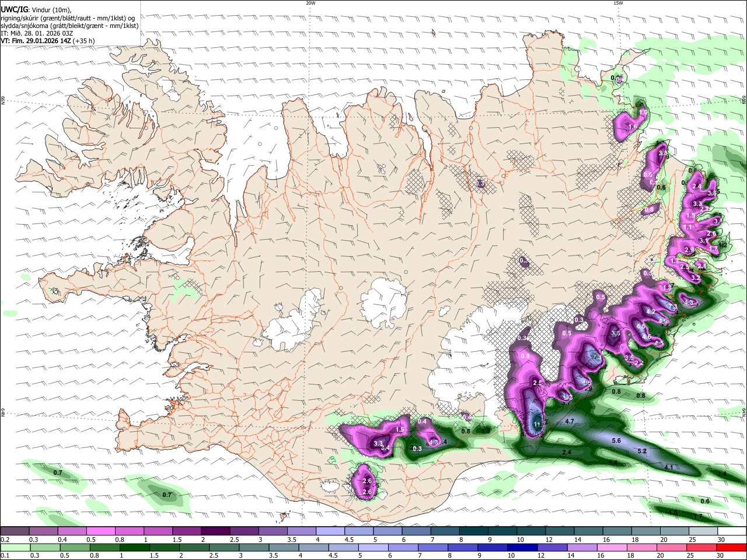Click bright pink swatch after 0.5 in snow legend
This screenshot has width=747, height=560.
100,531
